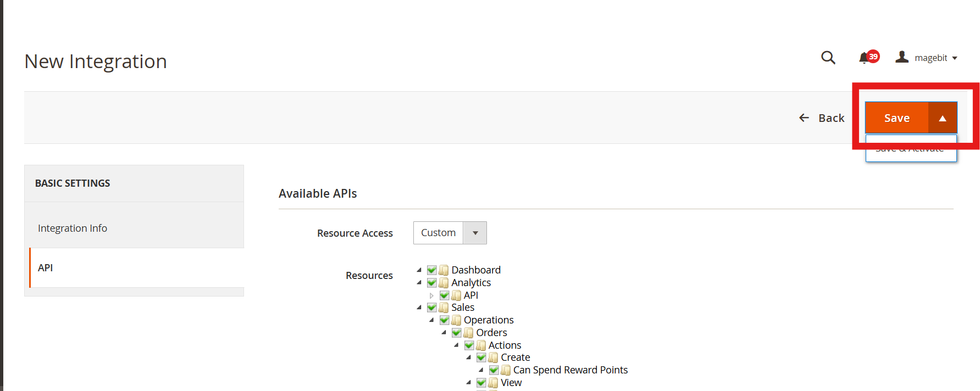
Task: Uncheck the Sales resource checkbox
Action: (432, 308)
